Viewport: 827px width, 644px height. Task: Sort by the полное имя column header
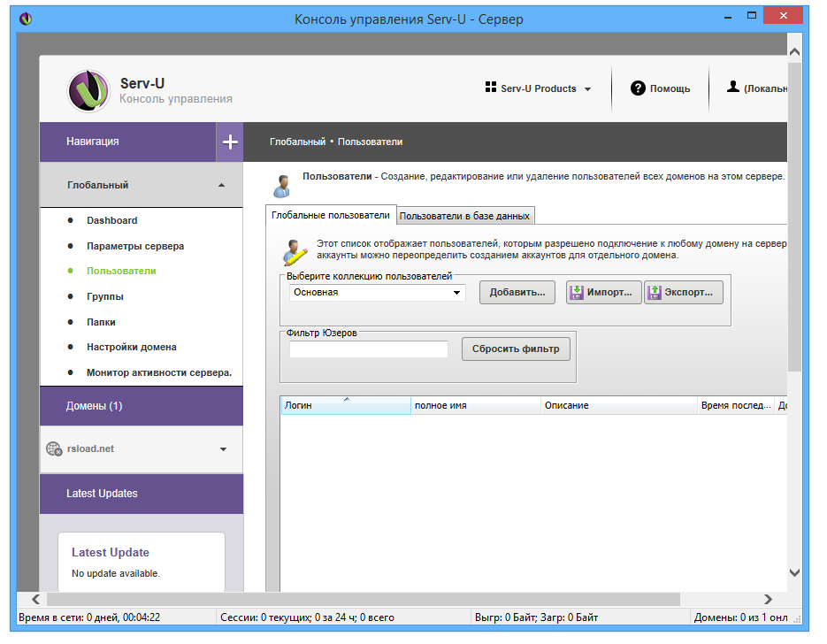click(476, 405)
